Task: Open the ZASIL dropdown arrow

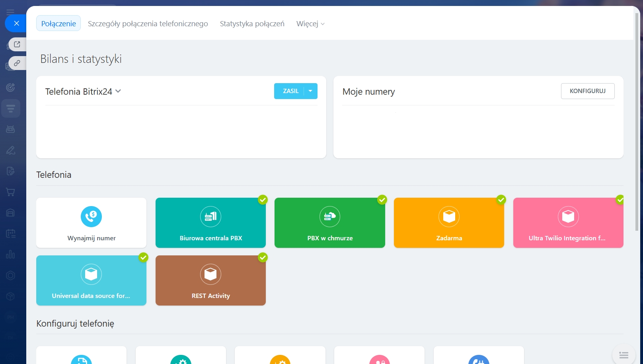Action: pos(310,91)
